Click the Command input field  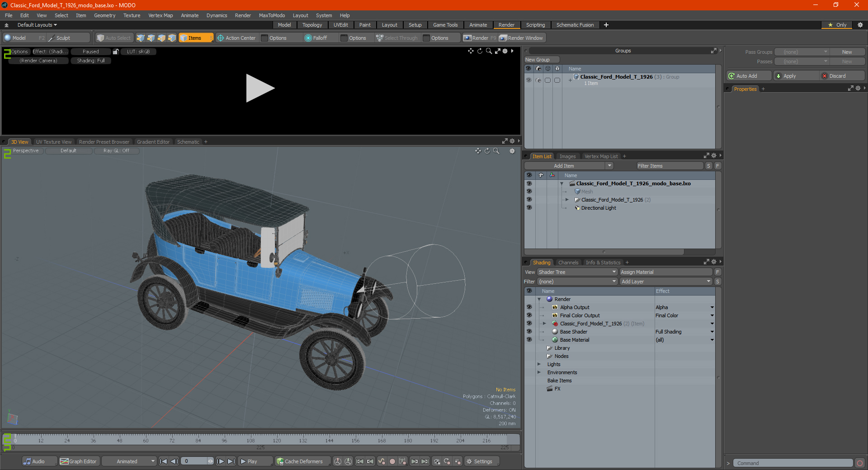[x=793, y=463]
